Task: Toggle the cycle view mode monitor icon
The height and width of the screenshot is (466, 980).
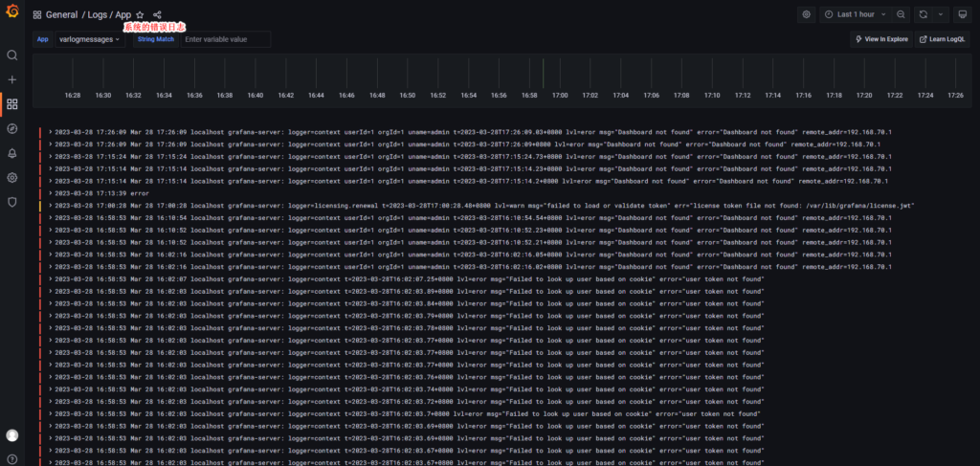Action: [961, 14]
